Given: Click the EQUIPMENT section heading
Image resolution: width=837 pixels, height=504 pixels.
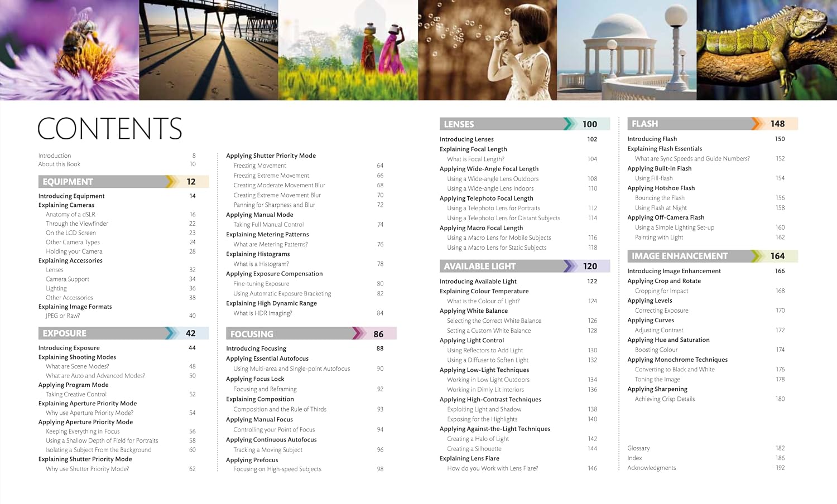Looking at the screenshot, I should pyautogui.click(x=124, y=182).
